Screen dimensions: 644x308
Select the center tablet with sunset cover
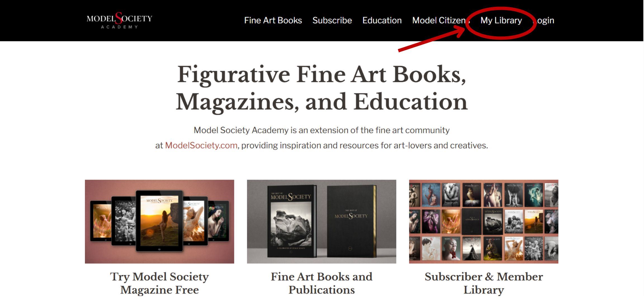click(159, 221)
